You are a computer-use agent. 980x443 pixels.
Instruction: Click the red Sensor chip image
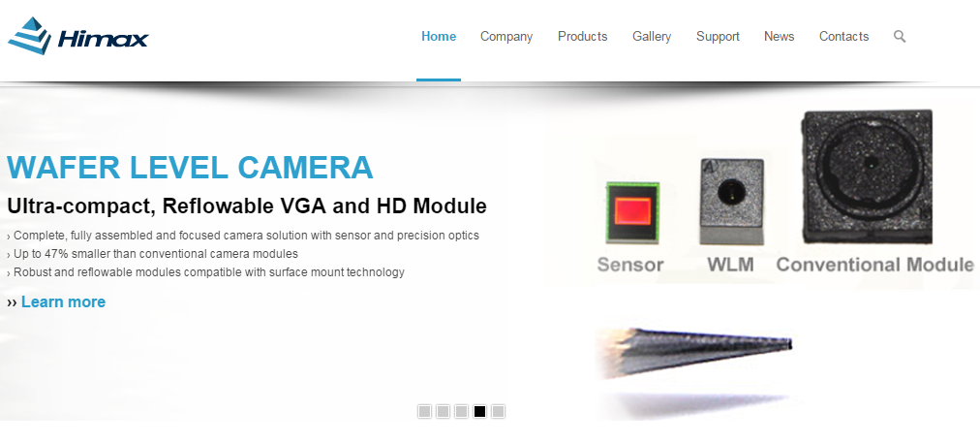pyautogui.click(x=632, y=212)
